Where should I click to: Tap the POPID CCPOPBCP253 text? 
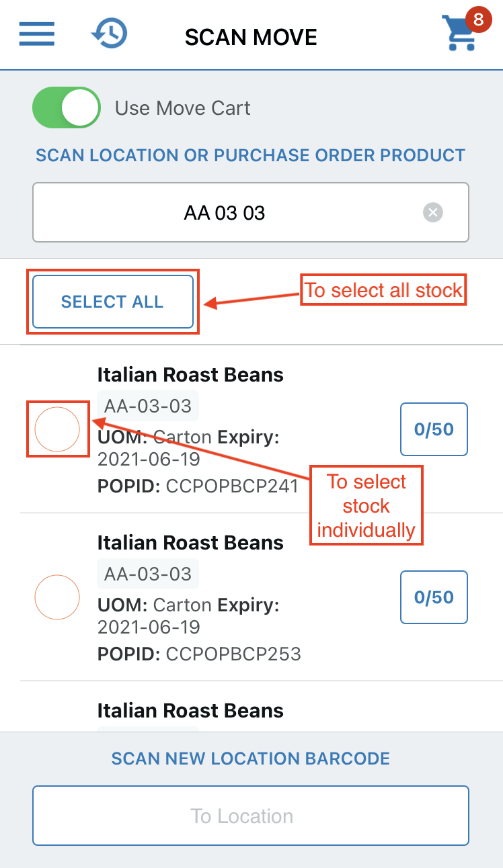198,654
